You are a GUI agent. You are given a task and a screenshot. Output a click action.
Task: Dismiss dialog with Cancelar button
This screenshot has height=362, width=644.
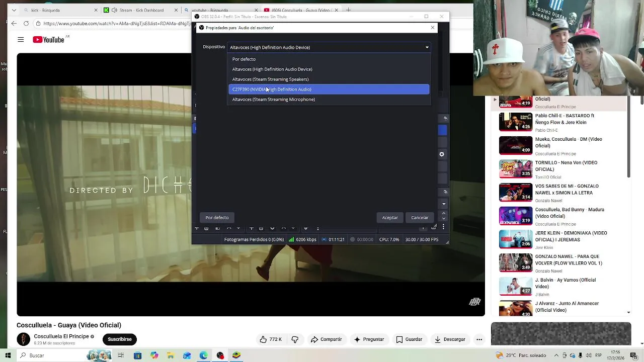tap(420, 218)
